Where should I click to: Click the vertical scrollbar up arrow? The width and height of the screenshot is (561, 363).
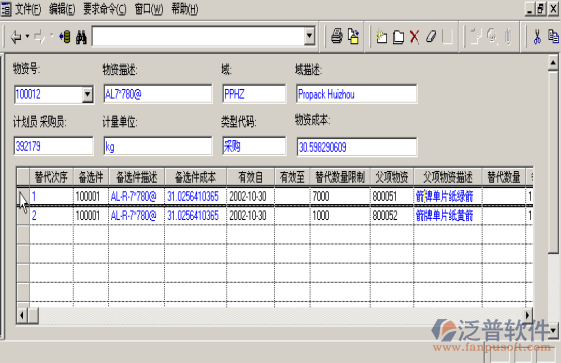[553, 63]
